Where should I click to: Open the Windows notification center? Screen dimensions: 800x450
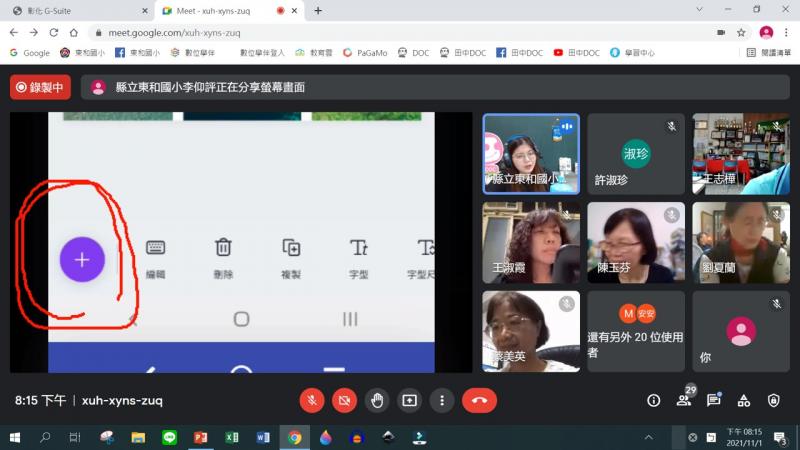click(x=780, y=438)
